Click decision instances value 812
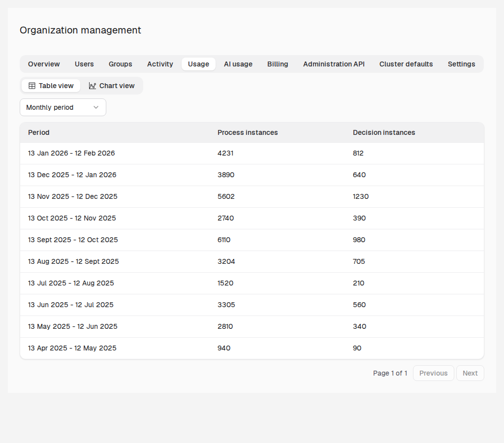Viewport: 504px width, 443px height. pos(358,154)
